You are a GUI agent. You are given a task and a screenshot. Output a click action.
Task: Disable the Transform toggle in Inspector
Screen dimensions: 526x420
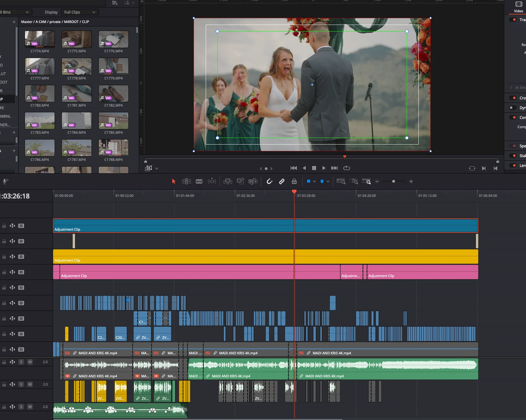point(513,20)
